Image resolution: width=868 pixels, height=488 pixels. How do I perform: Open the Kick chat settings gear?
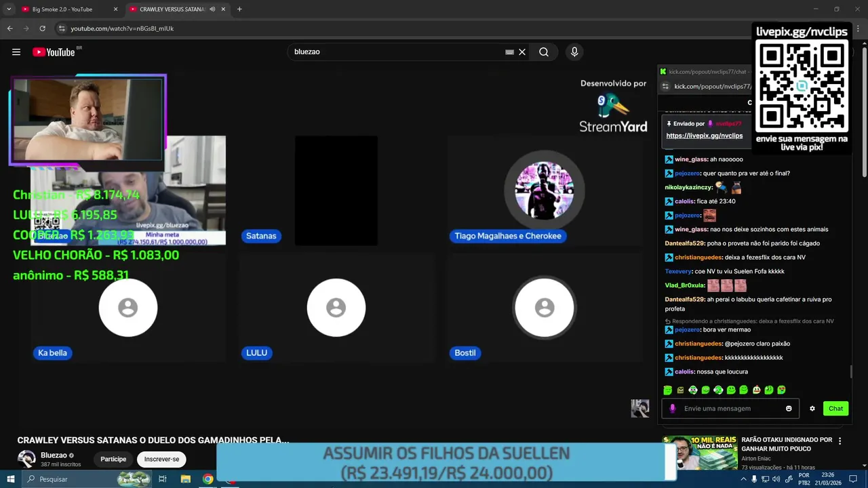pos(812,409)
